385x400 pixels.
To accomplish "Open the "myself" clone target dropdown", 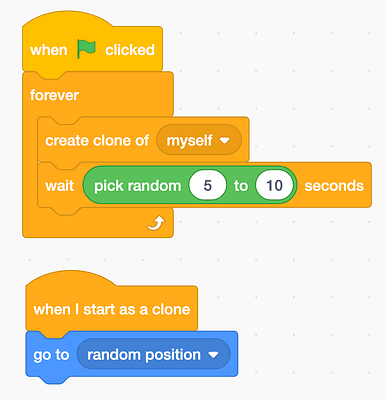I will coord(199,140).
